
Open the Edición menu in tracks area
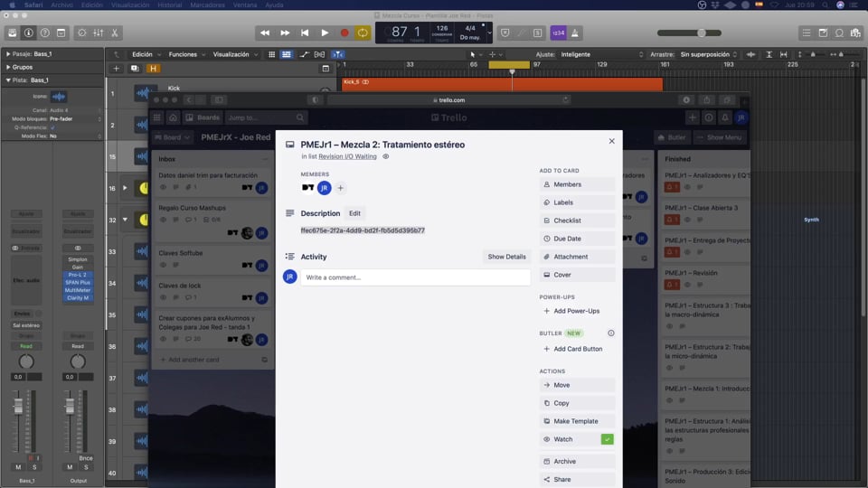click(x=146, y=54)
